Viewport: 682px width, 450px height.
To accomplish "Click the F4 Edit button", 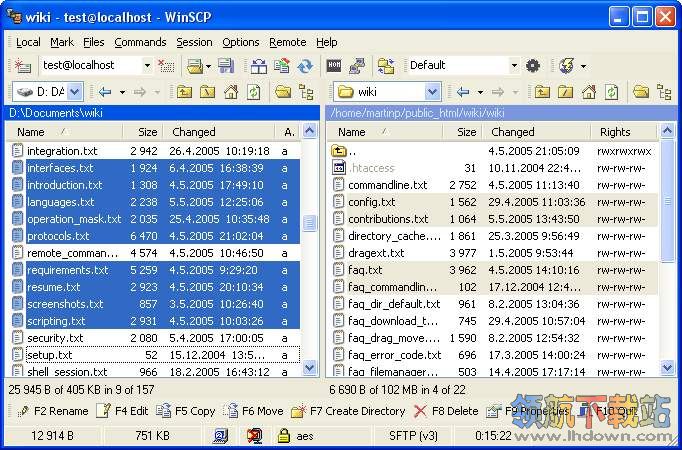I will coord(122,411).
